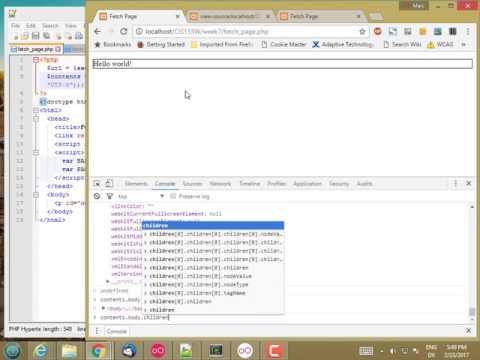This screenshot has width=480, height=360.
Task: Collapse the <script> fold marker on line 11
Action: [x=36, y=152]
